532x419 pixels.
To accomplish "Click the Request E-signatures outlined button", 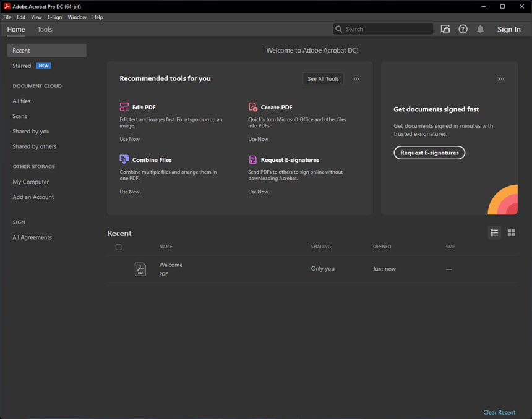I will 429,153.
